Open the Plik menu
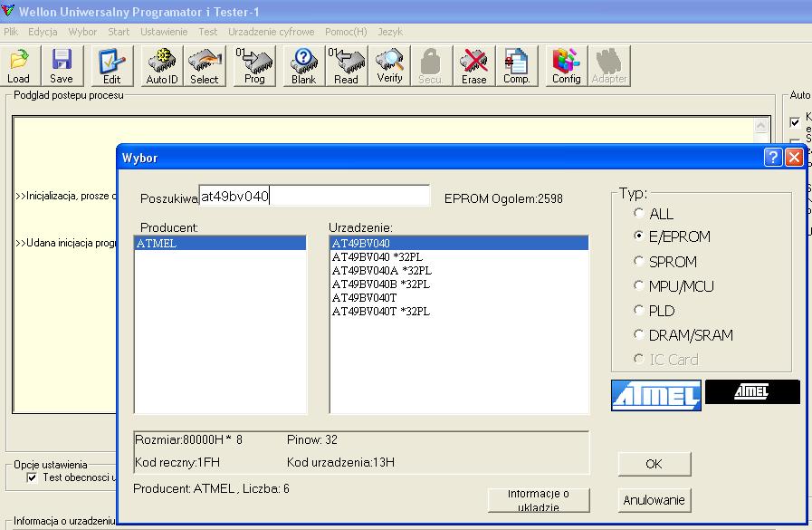 [10, 32]
